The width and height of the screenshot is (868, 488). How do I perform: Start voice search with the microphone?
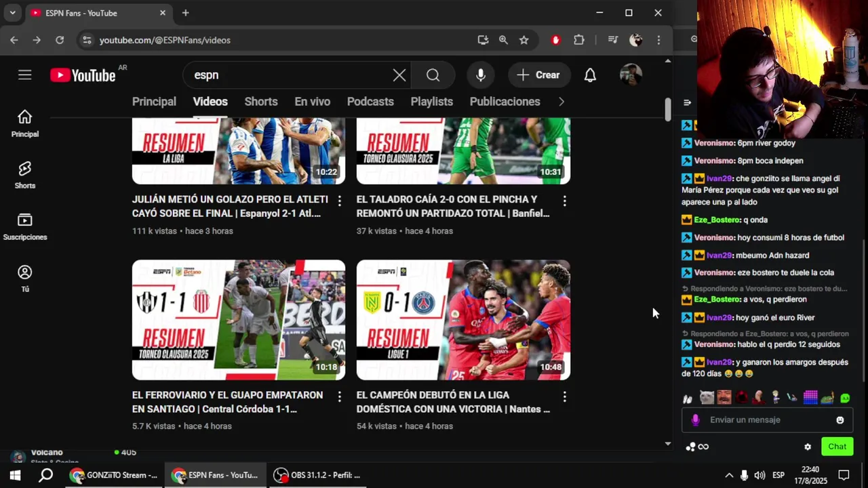click(481, 75)
